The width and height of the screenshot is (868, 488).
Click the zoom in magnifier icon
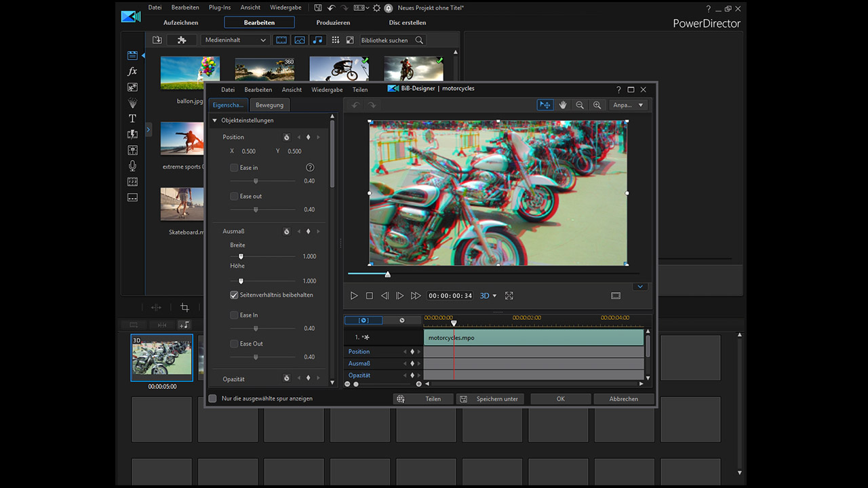[597, 105]
